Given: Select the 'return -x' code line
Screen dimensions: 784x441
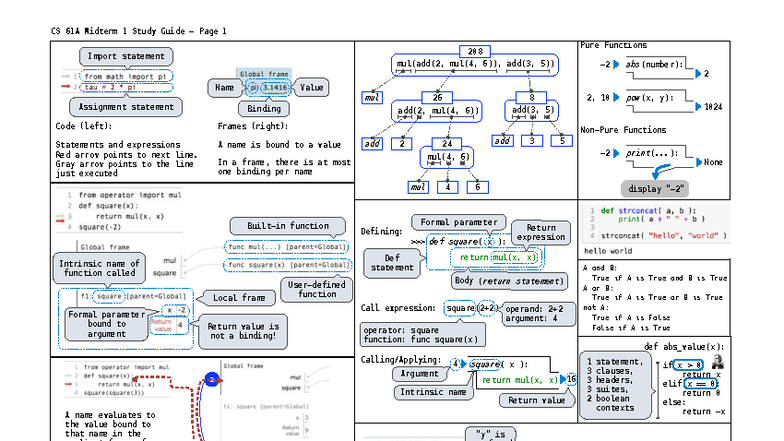Looking at the screenshot, I should click(x=704, y=412).
